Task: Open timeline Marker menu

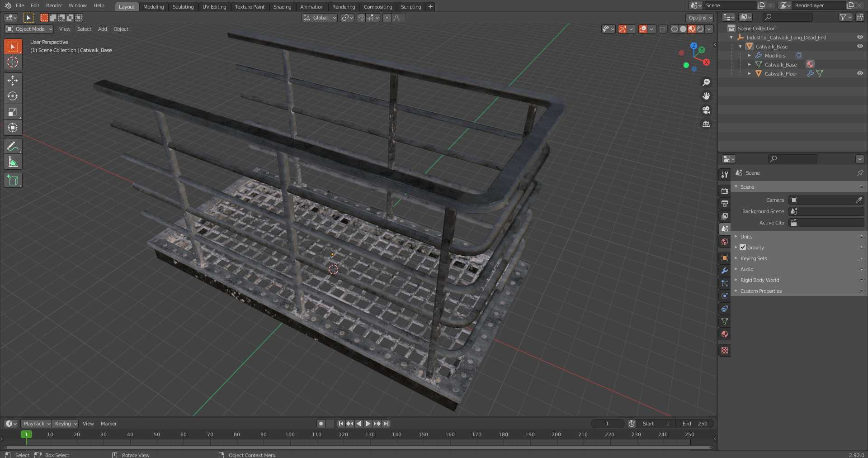Action: [108, 424]
